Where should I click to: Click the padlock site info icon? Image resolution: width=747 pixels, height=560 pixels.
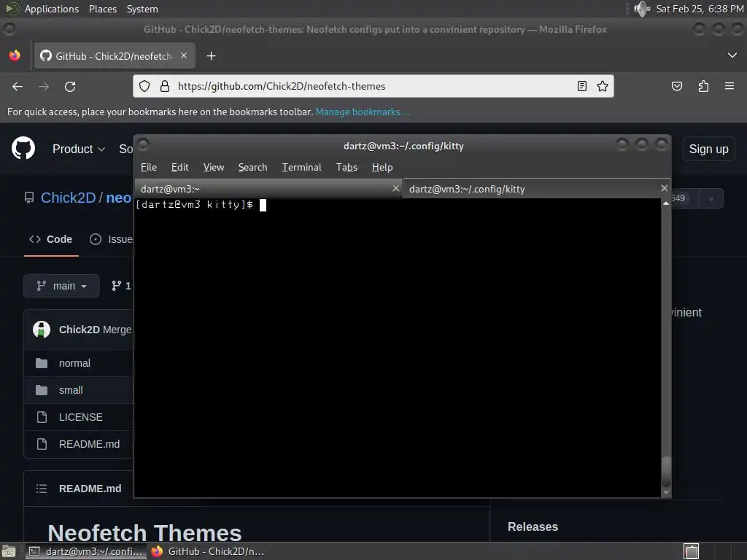point(165,86)
